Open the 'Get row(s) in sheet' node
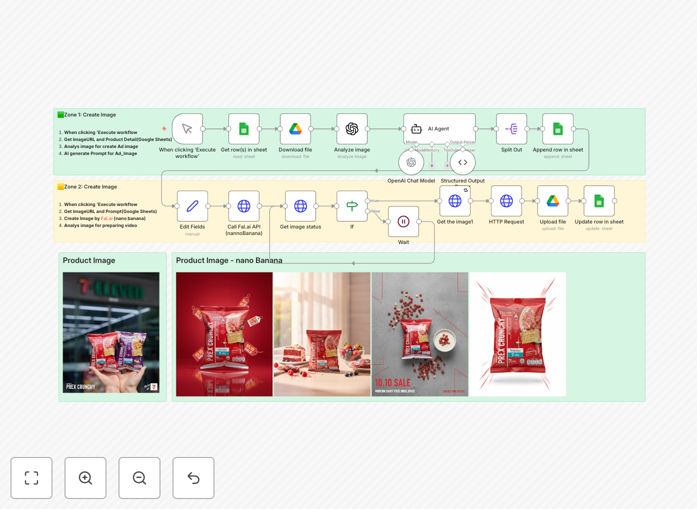The height and width of the screenshot is (509, 697). pyautogui.click(x=244, y=129)
